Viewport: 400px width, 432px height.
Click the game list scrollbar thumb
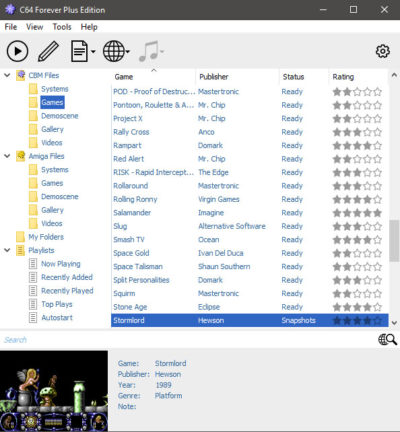(394, 240)
